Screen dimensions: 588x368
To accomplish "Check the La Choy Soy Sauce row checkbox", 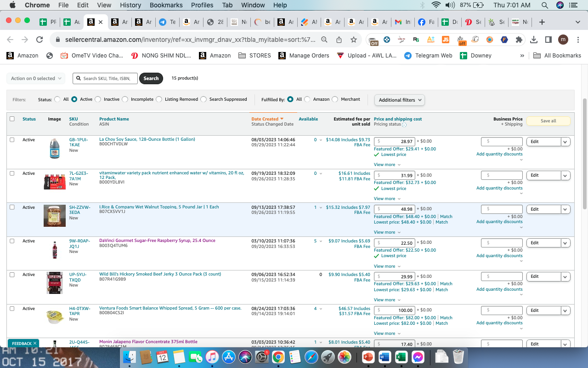I will [12, 140].
